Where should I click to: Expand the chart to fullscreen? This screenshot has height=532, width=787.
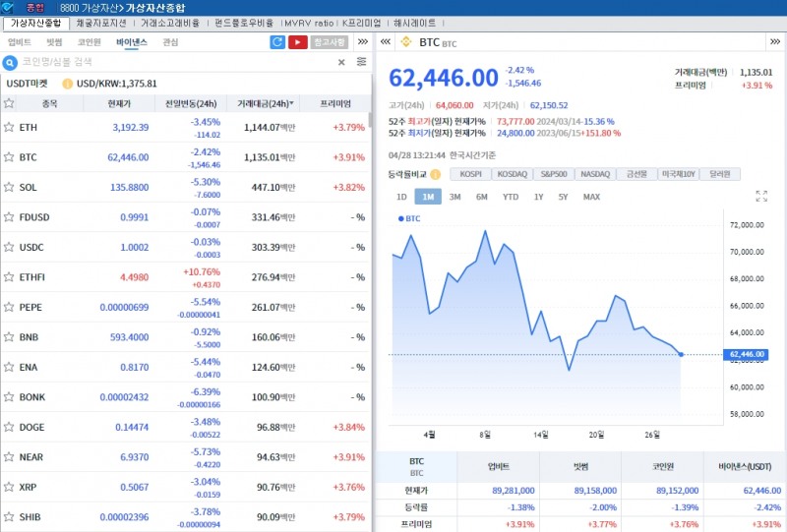pos(761,197)
